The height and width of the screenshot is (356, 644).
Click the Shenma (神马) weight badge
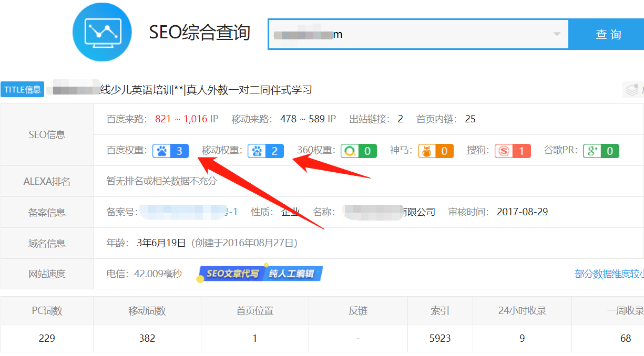pos(436,151)
